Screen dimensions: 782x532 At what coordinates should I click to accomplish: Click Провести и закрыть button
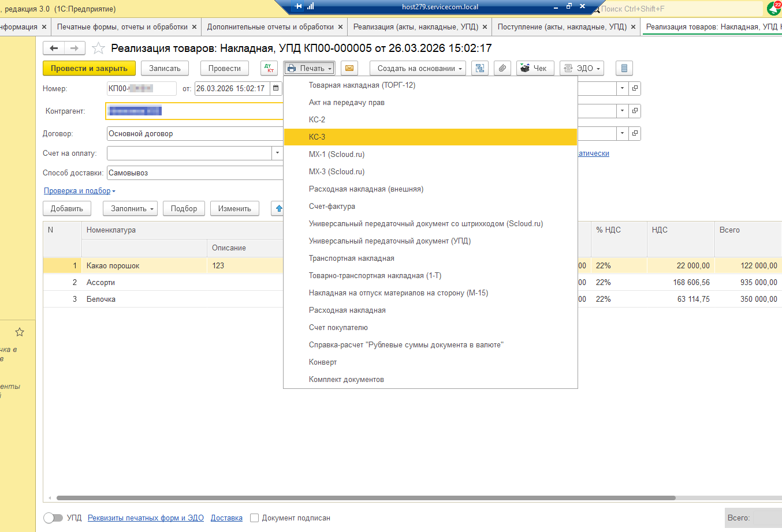(89, 68)
